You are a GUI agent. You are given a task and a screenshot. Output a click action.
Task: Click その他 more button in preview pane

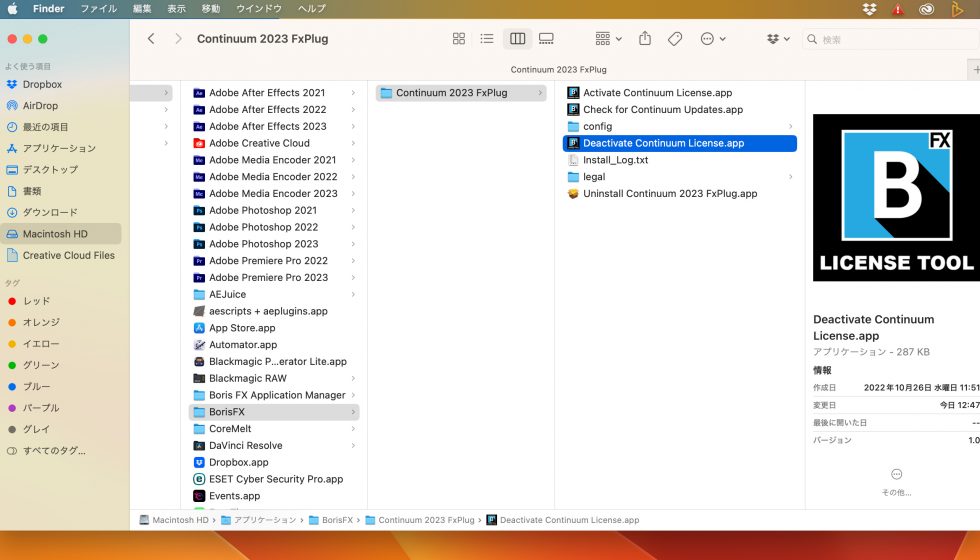coord(896,481)
